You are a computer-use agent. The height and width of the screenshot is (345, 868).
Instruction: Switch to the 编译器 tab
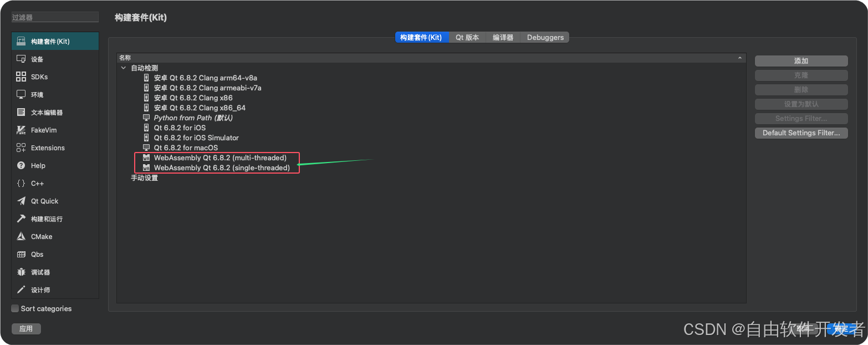coord(503,38)
